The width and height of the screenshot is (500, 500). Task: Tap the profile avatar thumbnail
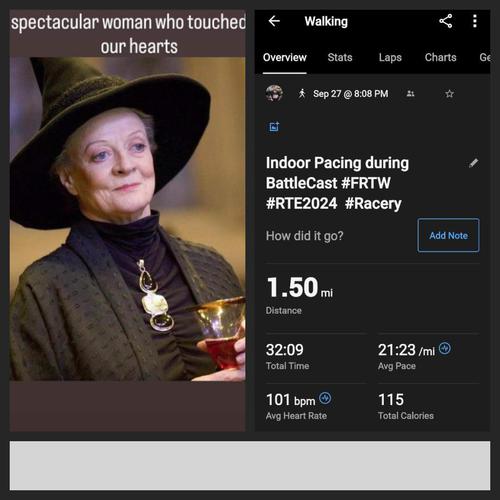click(274, 93)
